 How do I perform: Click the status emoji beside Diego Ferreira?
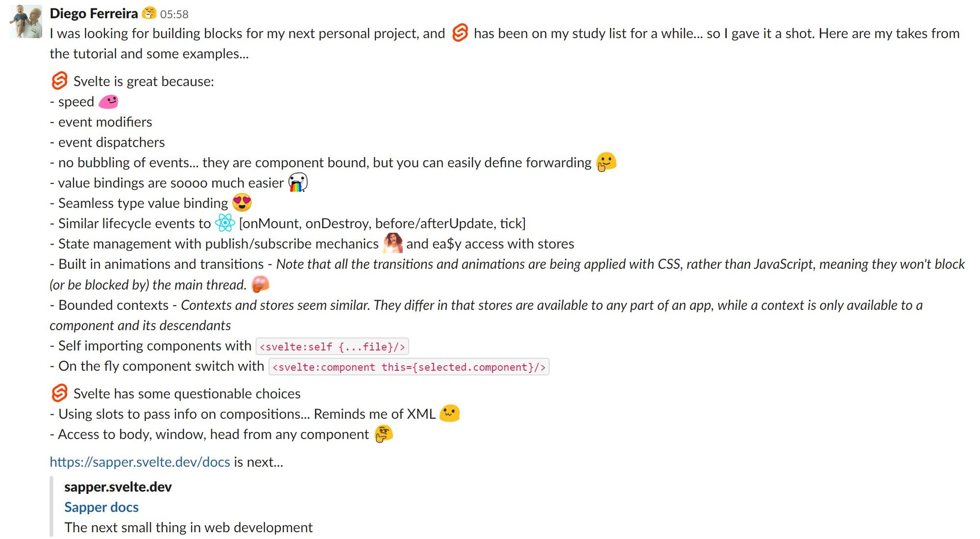pos(149,13)
